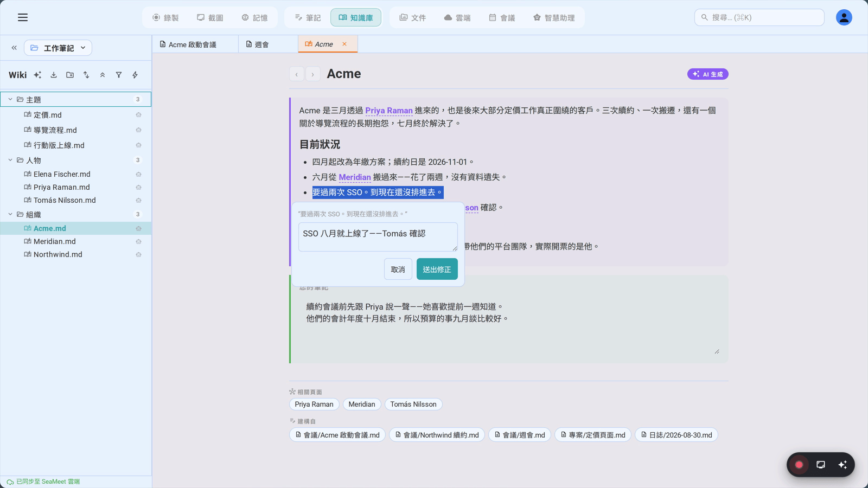Click the Wiki AI sparkle generate icon
868x488 pixels.
(x=37, y=75)
